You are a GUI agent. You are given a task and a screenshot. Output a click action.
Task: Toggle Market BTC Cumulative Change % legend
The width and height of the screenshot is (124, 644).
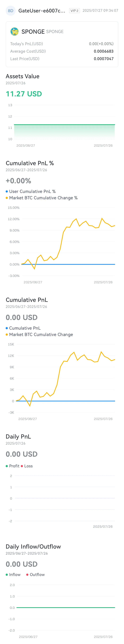pos(42,198)
